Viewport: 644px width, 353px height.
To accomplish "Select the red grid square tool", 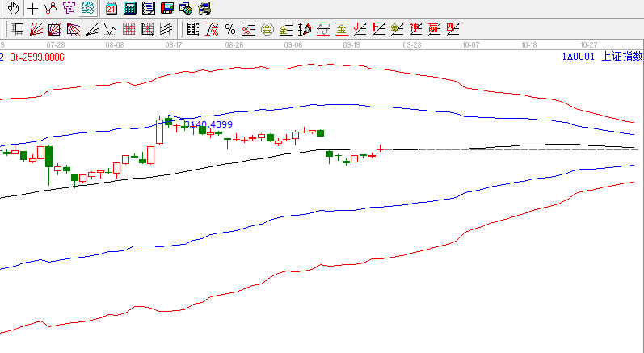I will 148,30.
